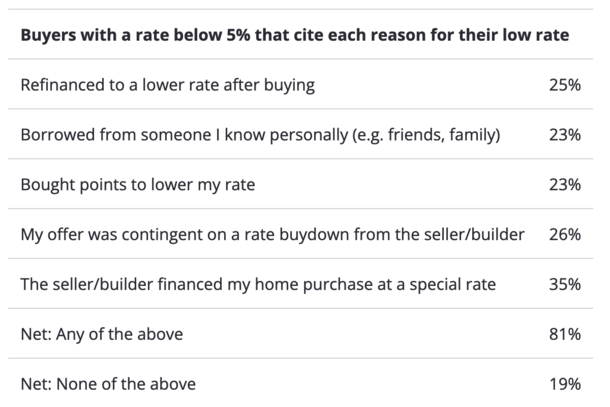The width and height of the screenshot is (610, 407).
Task: Click the 23% value in the borrowed row
Action: pos(565,135)
